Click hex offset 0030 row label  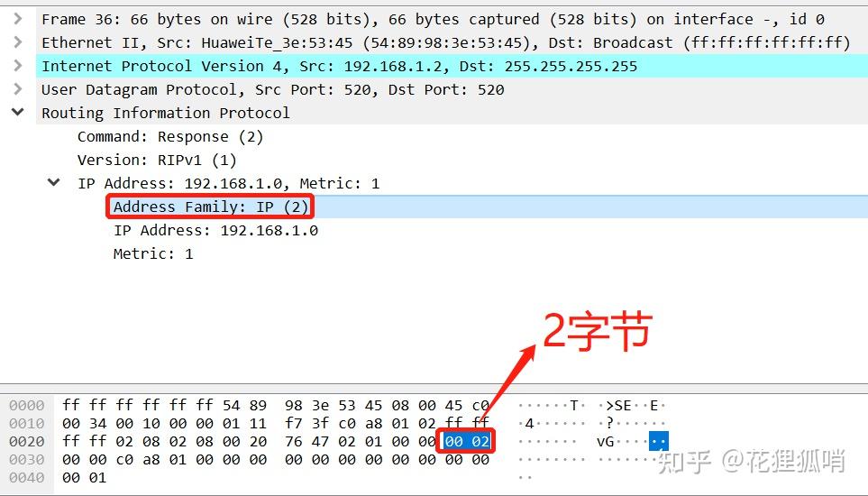click(26, 459)
